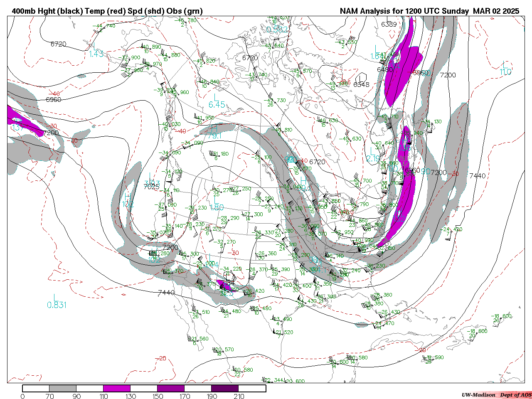
Task: Click the gray 70-90 legend swatch
Action: click(x=63, y=389)
